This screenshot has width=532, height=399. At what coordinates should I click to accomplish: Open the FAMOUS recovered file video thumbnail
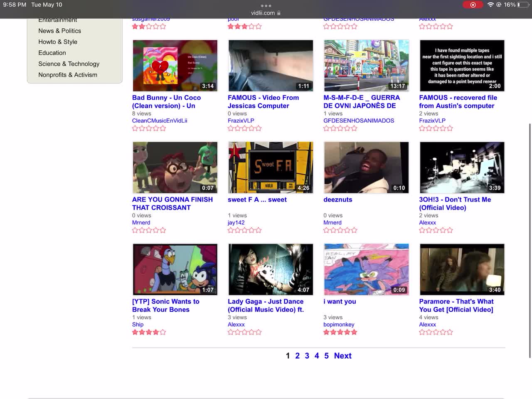[462, 66]
